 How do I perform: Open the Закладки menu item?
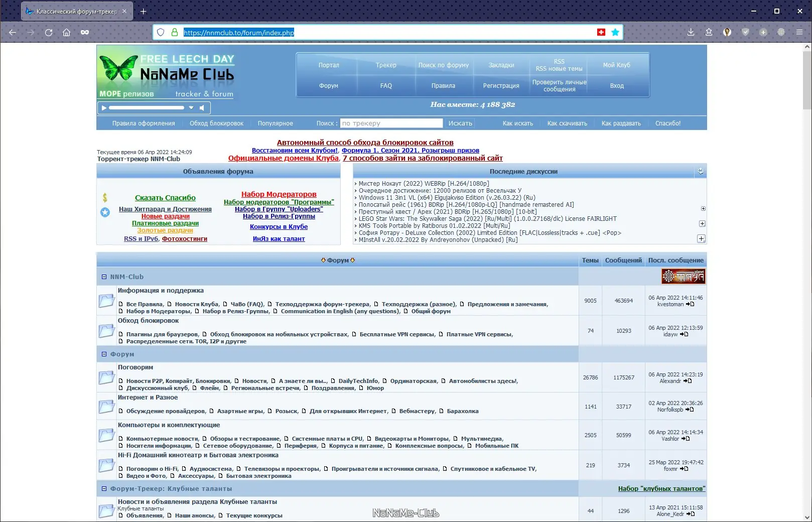tap(501, 65)
